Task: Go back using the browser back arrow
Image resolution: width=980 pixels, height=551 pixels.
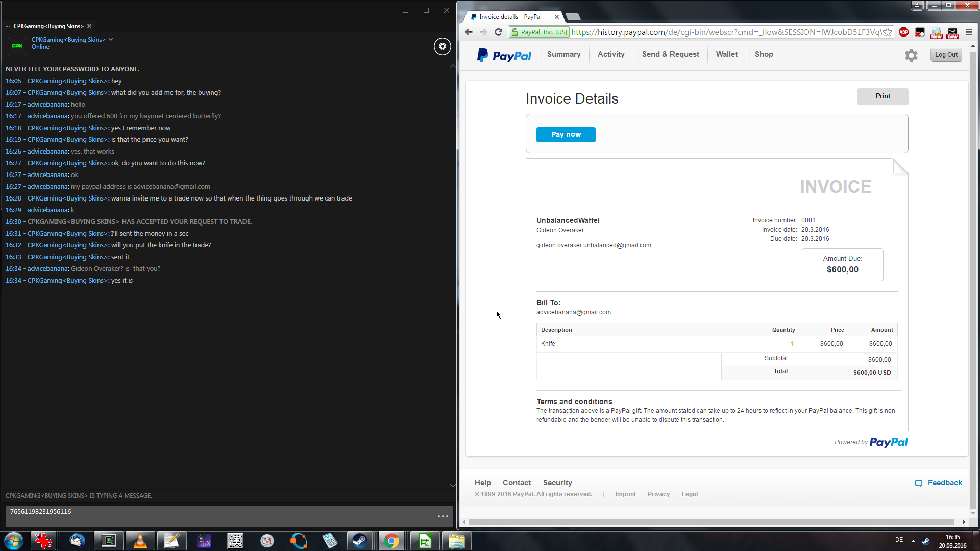Action: tap(469, 32)
